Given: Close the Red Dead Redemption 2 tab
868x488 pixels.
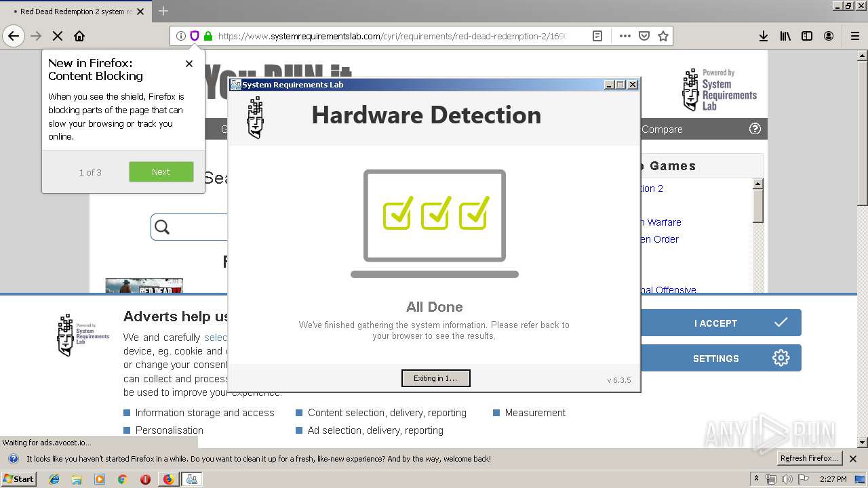Looking at the screenshot, I should click(x=140, y=12).
